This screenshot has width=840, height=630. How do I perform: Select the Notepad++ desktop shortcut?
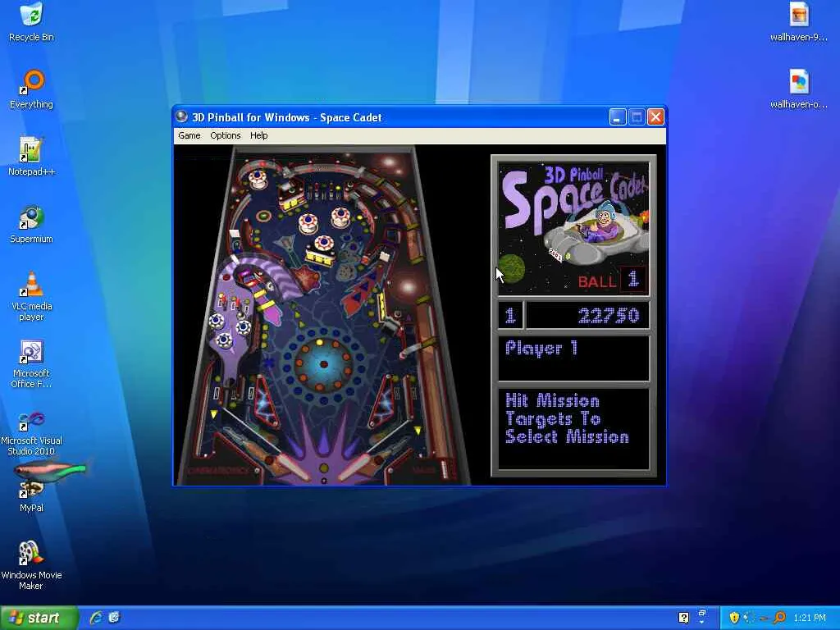click(x=32, y=157)
